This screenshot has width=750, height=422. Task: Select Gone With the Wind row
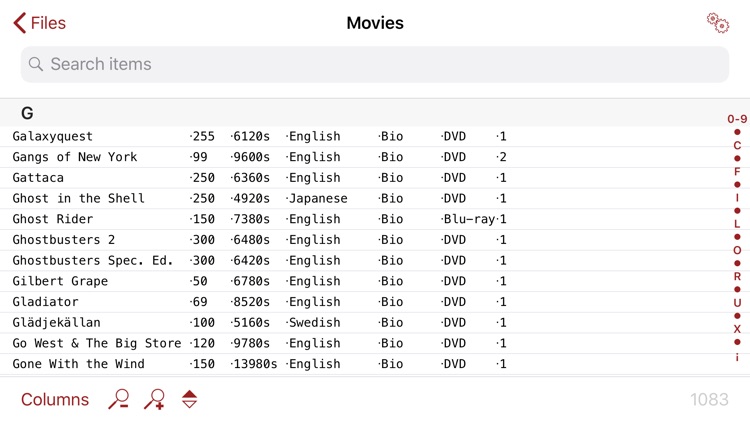point(260,364)
